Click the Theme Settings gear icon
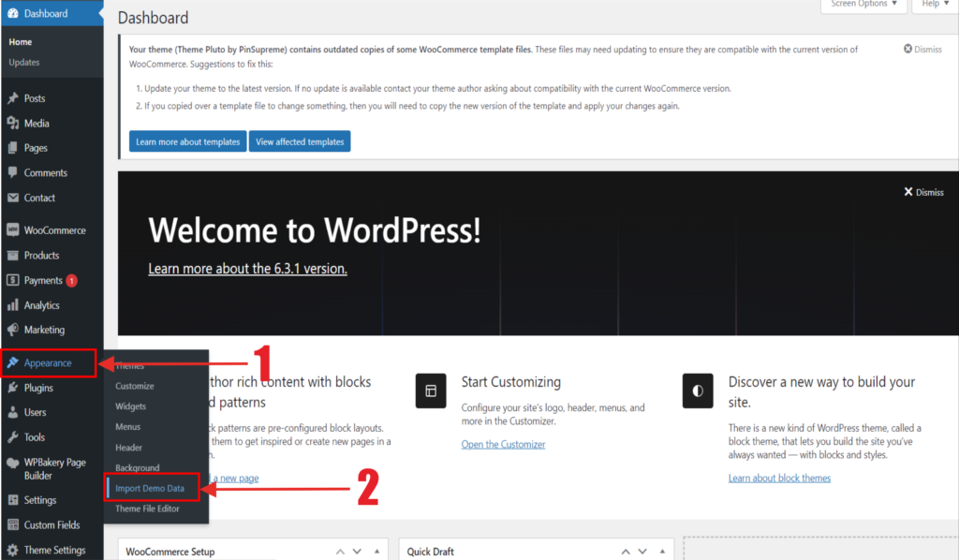Screen dimensions: 959x560 click(x=12, y=551)
